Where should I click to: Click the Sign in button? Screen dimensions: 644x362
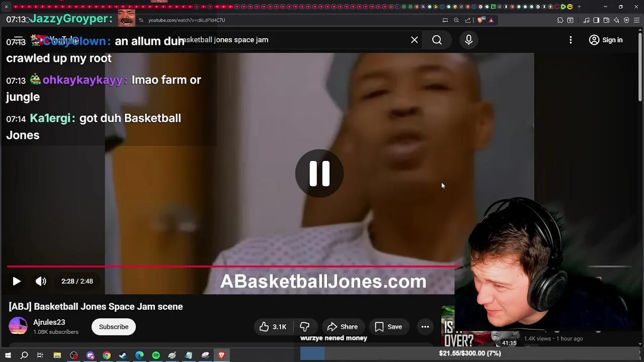coord(606,40)
